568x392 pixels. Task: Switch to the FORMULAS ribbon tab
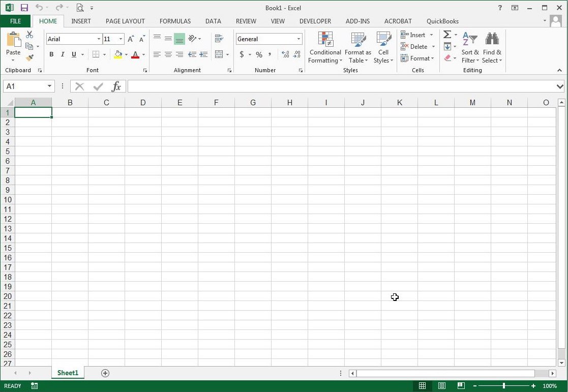(x=175, y=21)
